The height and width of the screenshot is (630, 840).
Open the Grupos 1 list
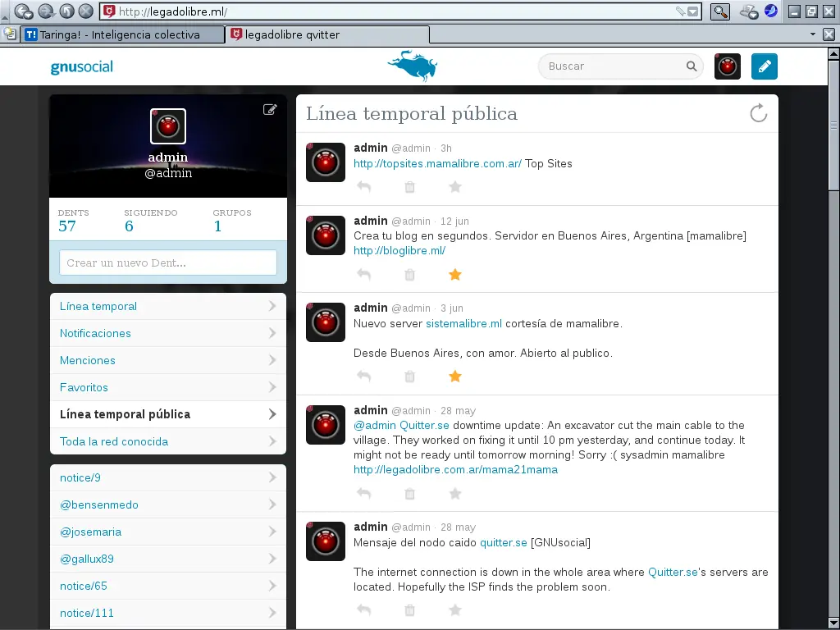tap(232, 220)
